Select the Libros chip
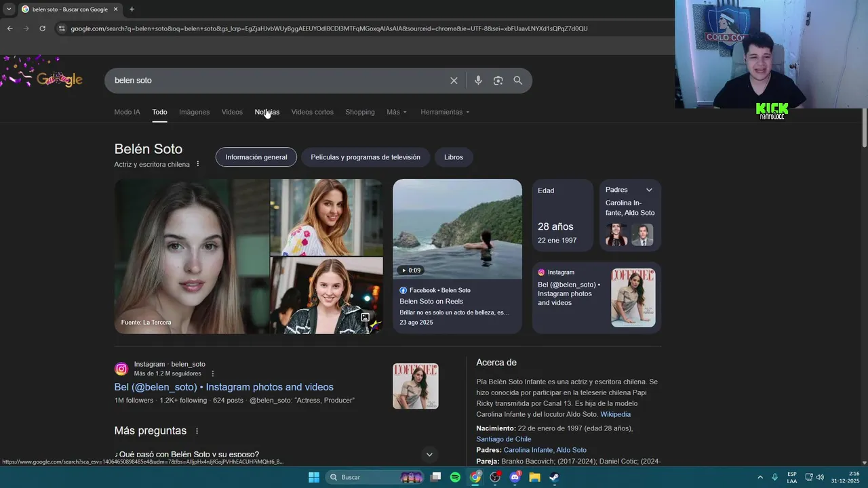868x488 pixels. (454, 157)
